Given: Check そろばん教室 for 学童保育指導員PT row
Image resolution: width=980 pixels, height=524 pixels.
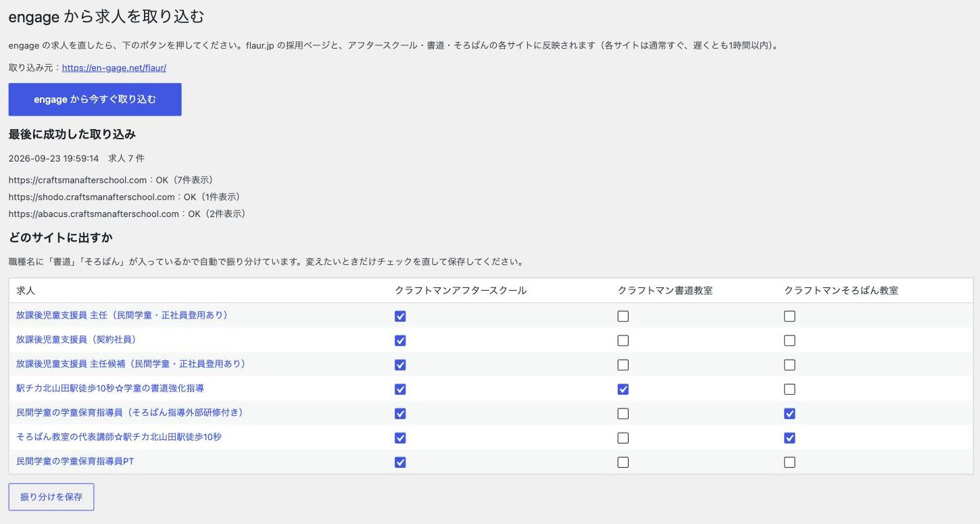Looking at the screenshot, I should pos(789,462).
